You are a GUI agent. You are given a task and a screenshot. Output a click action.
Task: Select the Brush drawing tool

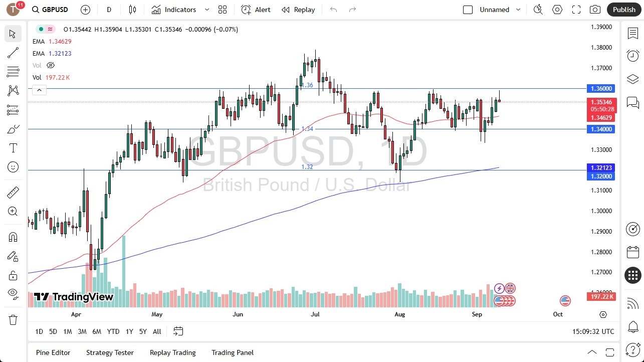[x=13, y=129]
